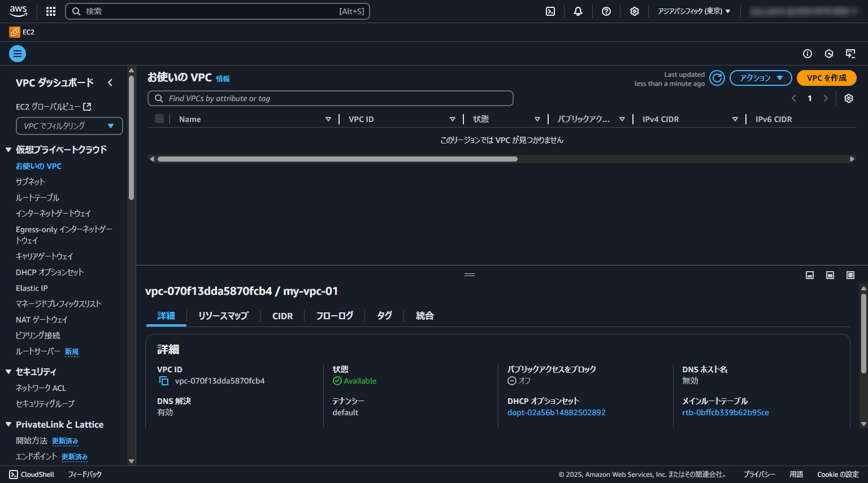Collapse the VPC dashboard sidebar

click(x=110, y=82)
